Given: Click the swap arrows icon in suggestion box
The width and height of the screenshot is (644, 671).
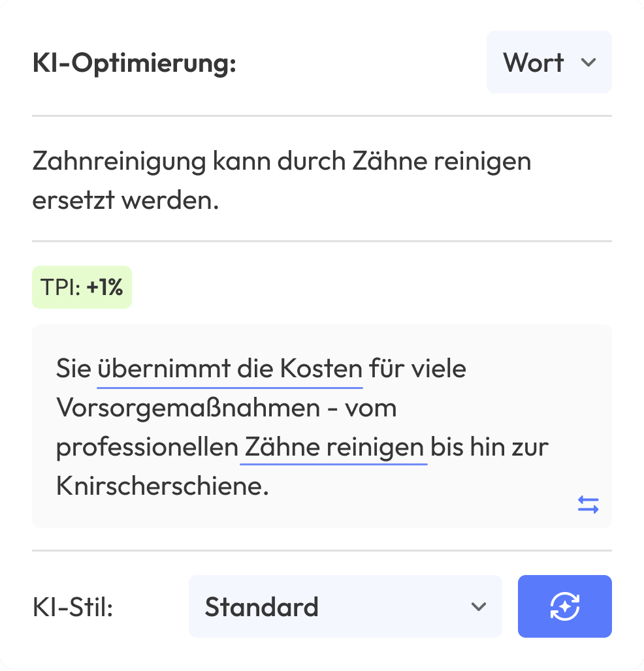Looking at the screenshot, I should pyautogui.click(x=588, y=505).
